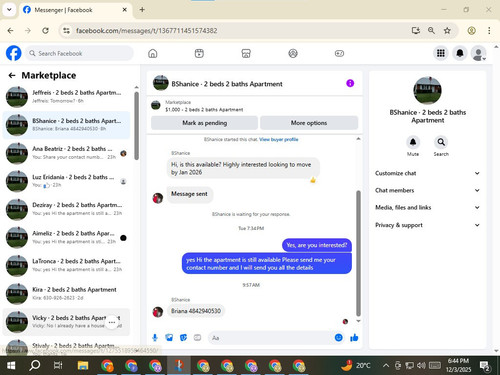This screenshot has height=375, width=500.
Task: Open Jeffreis conversation in list
Action: point(67,96)
